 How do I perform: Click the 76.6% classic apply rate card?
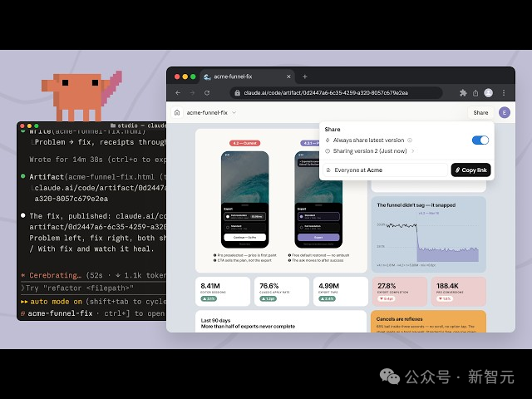282,292
